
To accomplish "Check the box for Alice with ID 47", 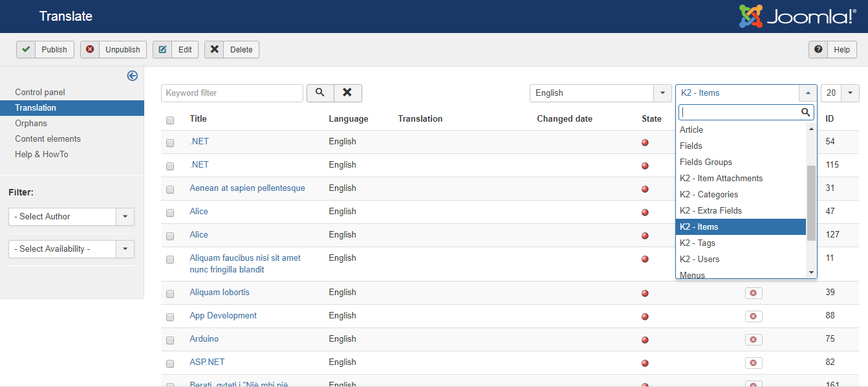I will [x=170, y=212].
